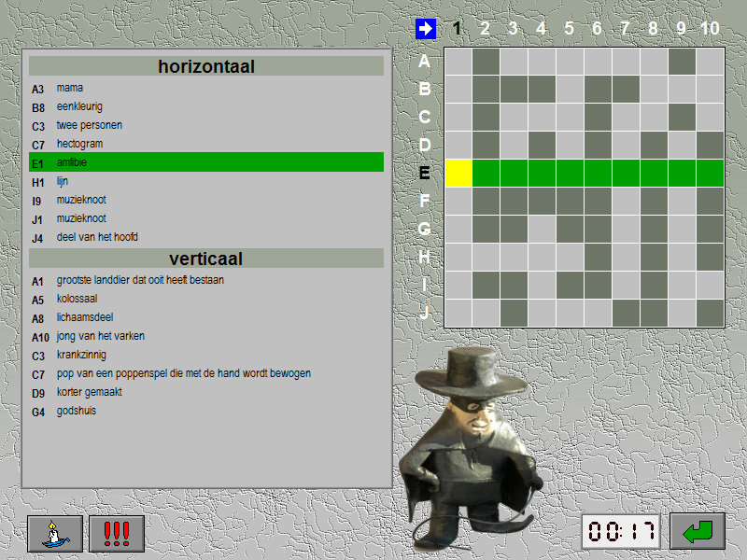Click the verticaal section header

(x=206, y=259)
